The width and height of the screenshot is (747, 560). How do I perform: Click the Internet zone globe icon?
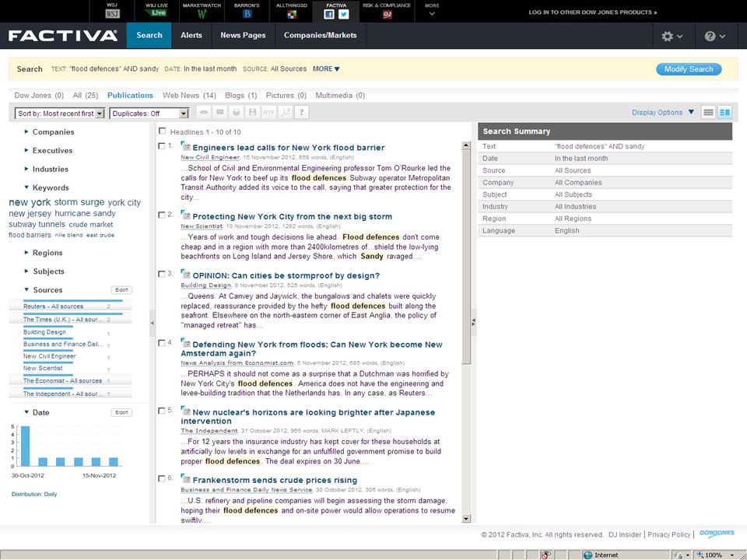(x=588, y=555)
